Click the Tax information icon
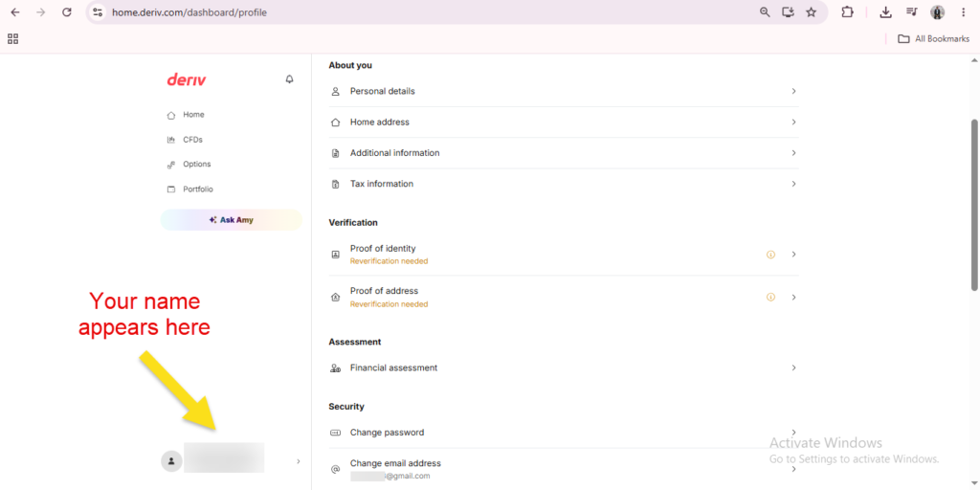Image resolution: width=980 pixels, height=490 pixels. coord(336,185)
